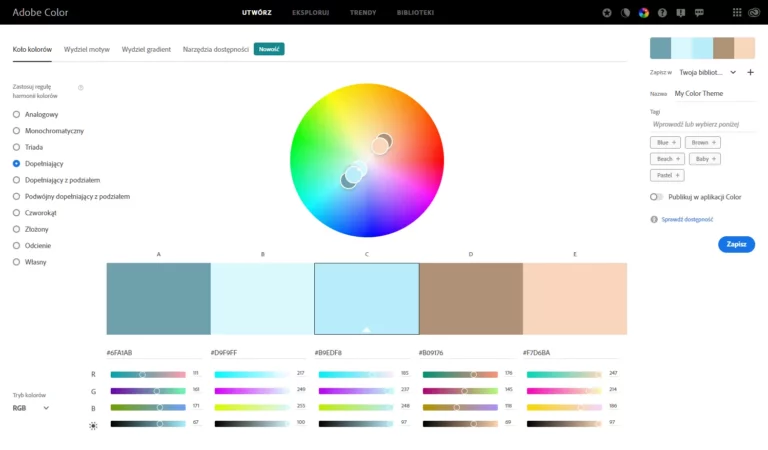This screenshot has height=450, width=768.
Task: Click the plus icon to add library
Action: (x=750, y=72)
